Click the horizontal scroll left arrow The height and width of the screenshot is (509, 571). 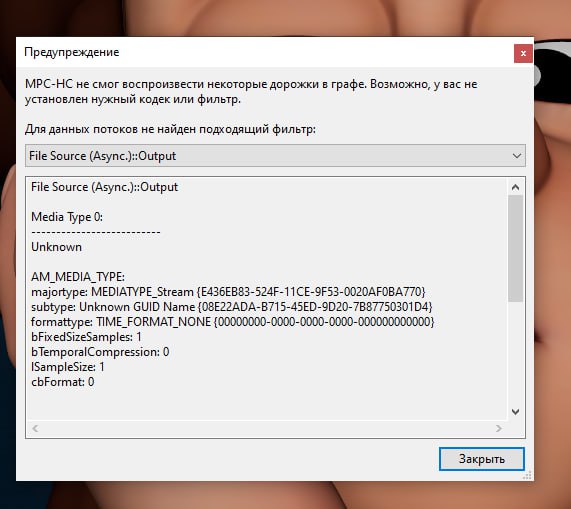[35, 429]
